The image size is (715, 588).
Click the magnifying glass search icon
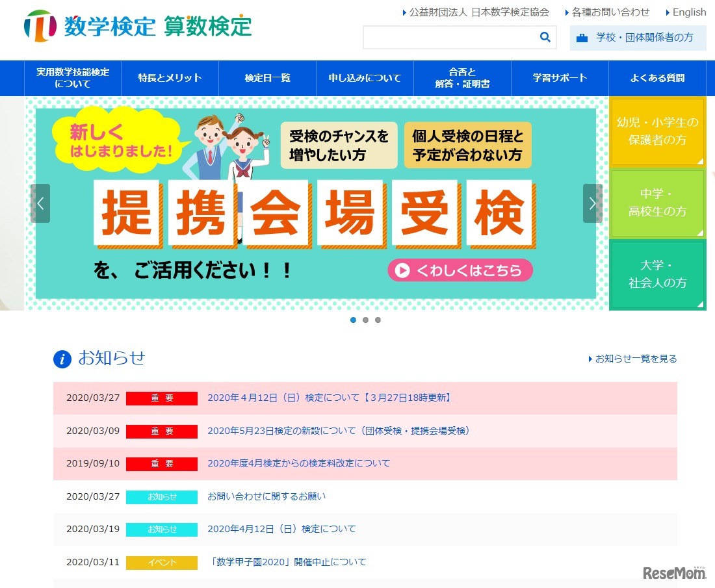pos(545,38)
